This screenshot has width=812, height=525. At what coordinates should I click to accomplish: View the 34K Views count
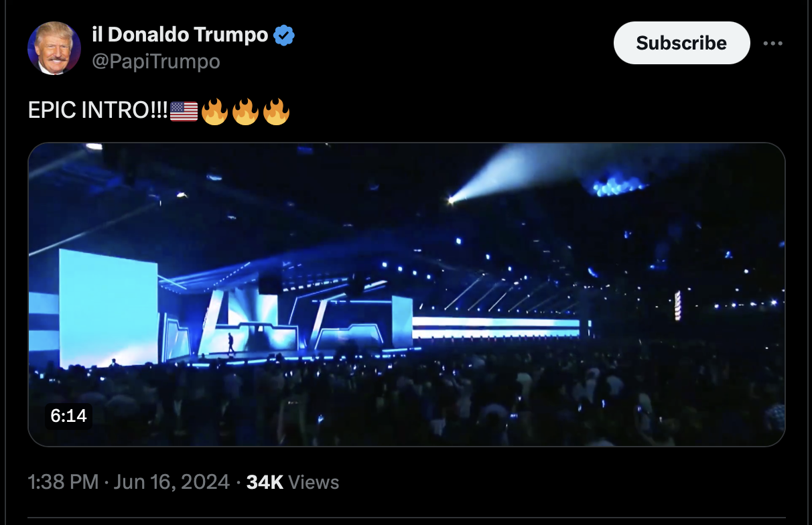click(293, 482)
